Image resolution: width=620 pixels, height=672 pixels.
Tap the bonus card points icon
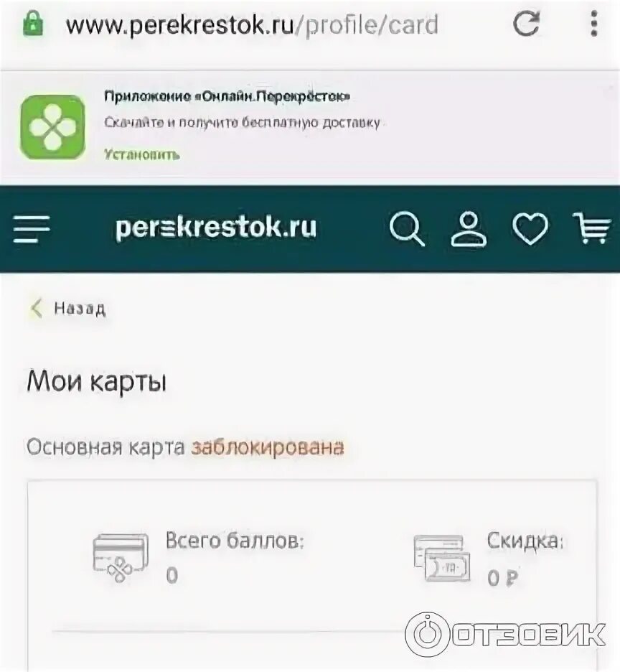tap(121, 558)
